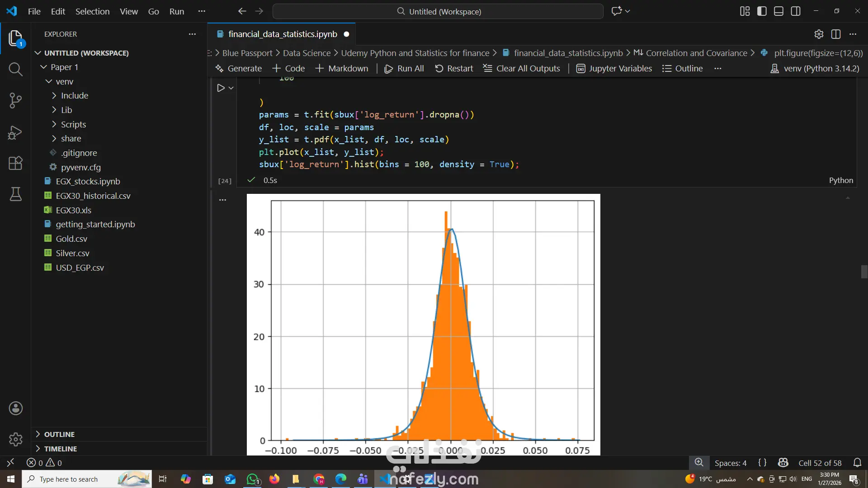
Task: Open Source Control view
Action: coord(15,100)
